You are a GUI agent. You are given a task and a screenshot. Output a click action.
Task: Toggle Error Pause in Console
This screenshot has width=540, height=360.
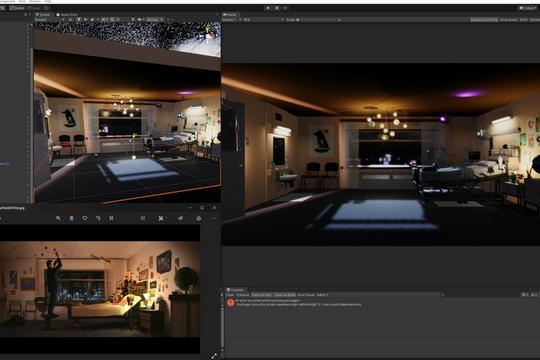[306, 295]
